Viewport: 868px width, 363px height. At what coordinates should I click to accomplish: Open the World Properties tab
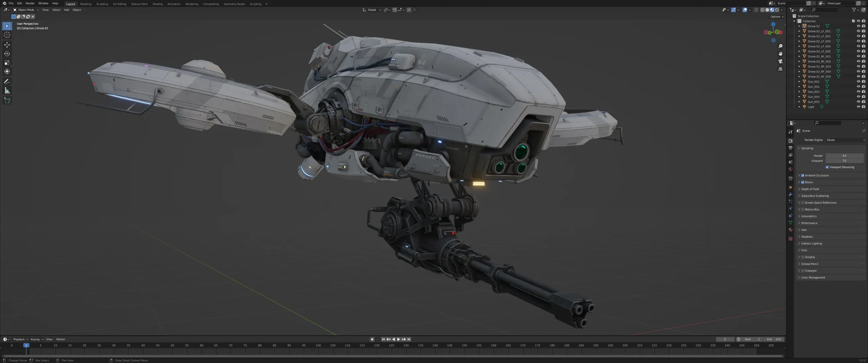[790, 169]
